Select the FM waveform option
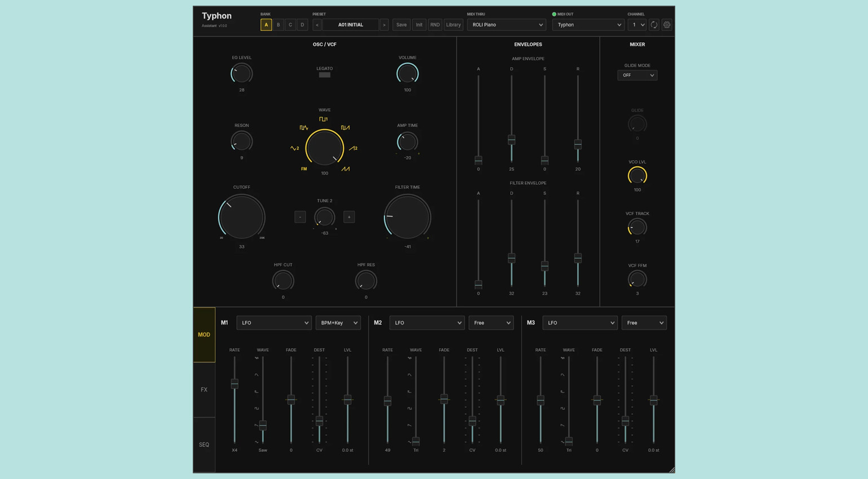The height and width of the screenshot is (479, 868). click(x=304, y=169)
